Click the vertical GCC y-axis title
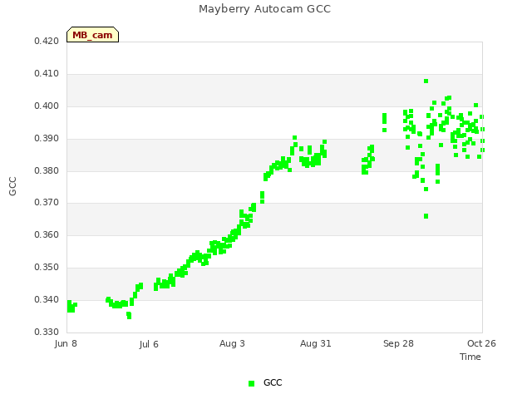 [x=12, y=186]
